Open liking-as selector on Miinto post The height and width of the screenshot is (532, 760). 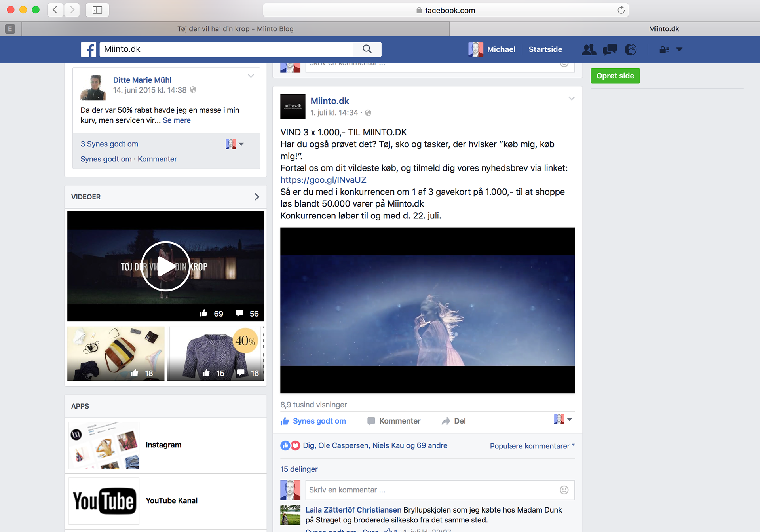(563, 420)
